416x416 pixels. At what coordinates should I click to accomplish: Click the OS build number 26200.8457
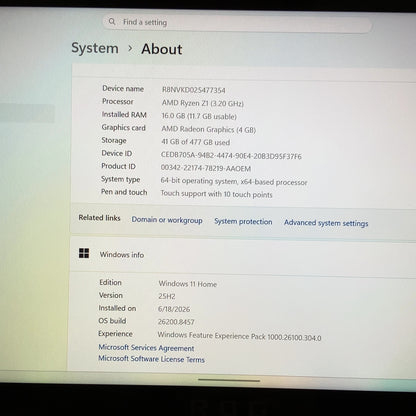(x=176, y=322)
